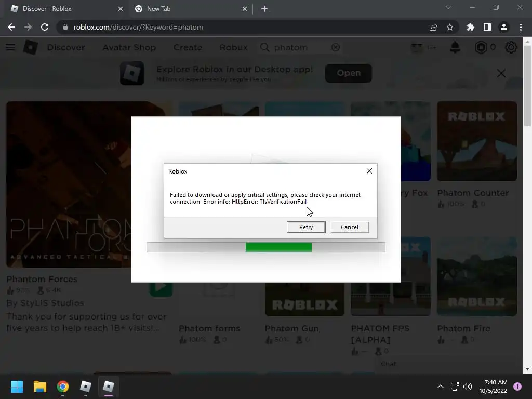Open the user avatar in Roblox header

(x=417, y=47)
